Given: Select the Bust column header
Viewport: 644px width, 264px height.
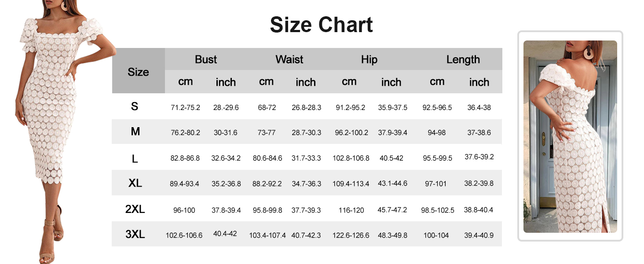Looking at the screenshot, I should [206, 59].
